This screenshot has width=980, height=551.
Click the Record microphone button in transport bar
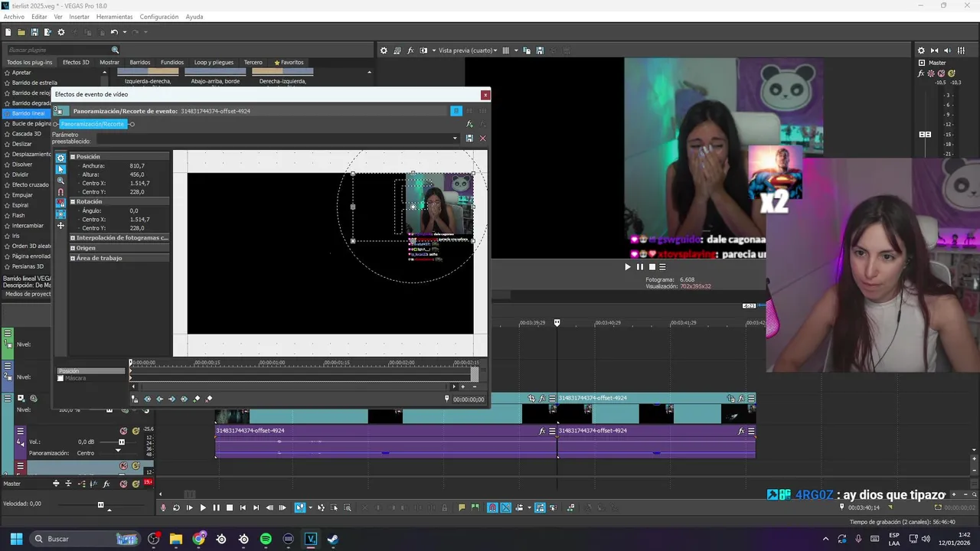click(163, 507)
